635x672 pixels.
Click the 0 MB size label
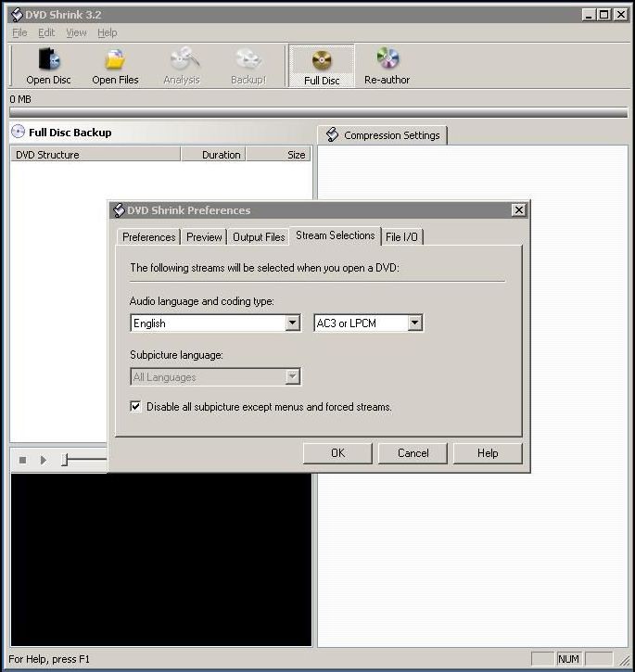(20, 99)
